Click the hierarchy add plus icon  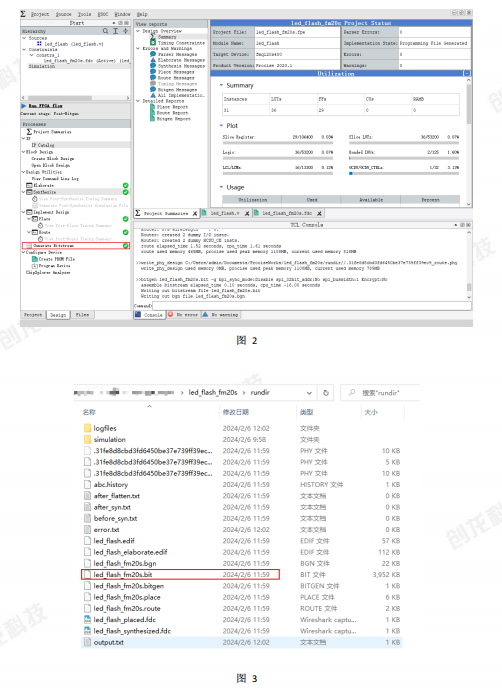[126, 31]
